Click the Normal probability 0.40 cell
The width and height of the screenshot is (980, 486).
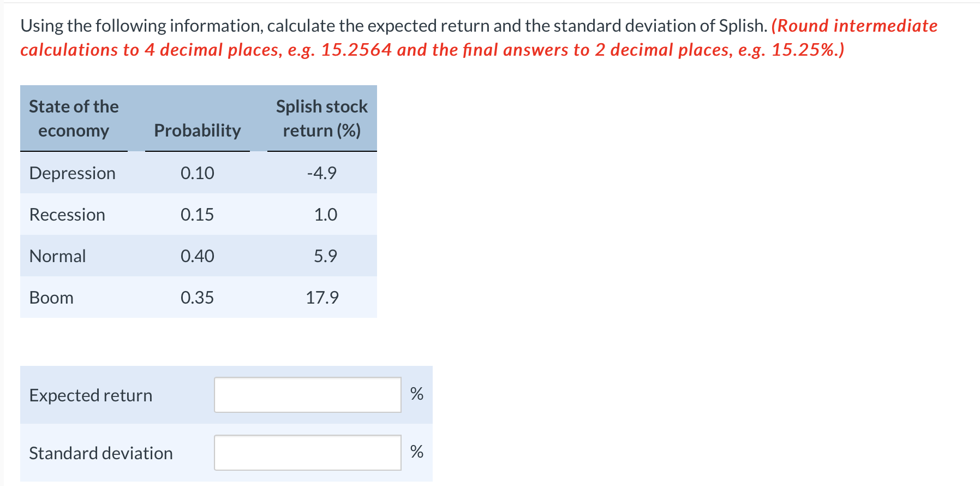tap(198, 256)
